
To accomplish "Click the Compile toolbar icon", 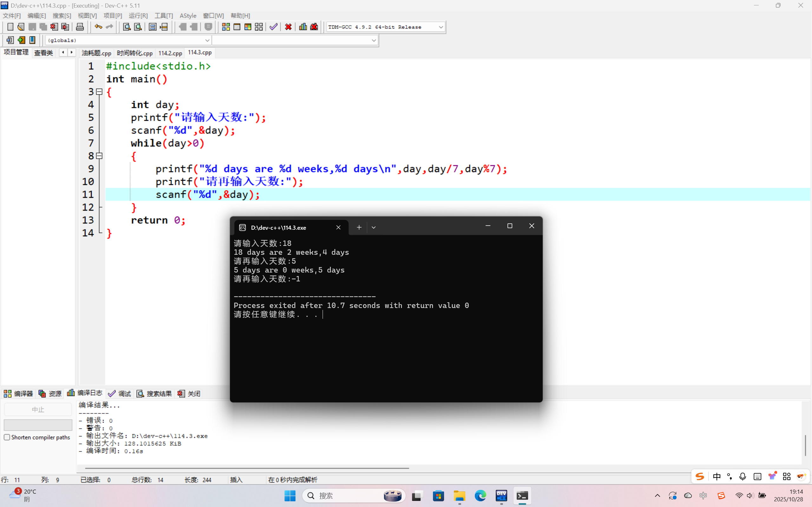I will pyautogui.click(x=226, y=27).
